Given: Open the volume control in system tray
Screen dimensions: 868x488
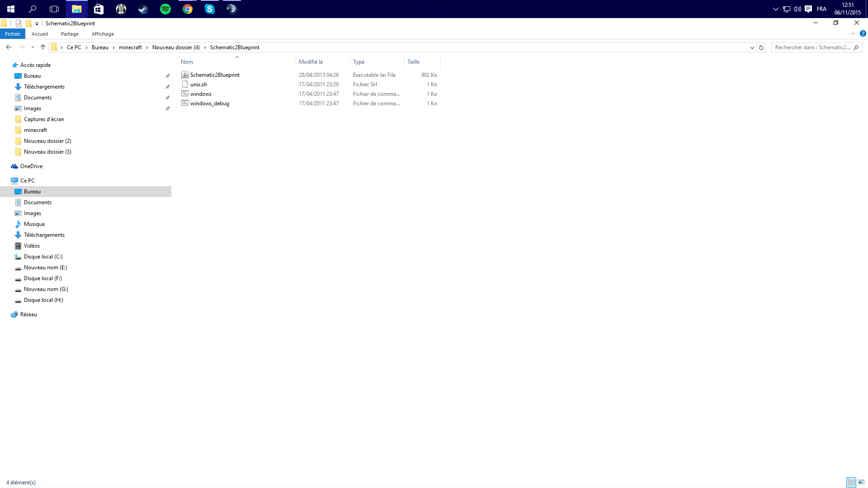Looking at the screenshot, I should 797,9.
